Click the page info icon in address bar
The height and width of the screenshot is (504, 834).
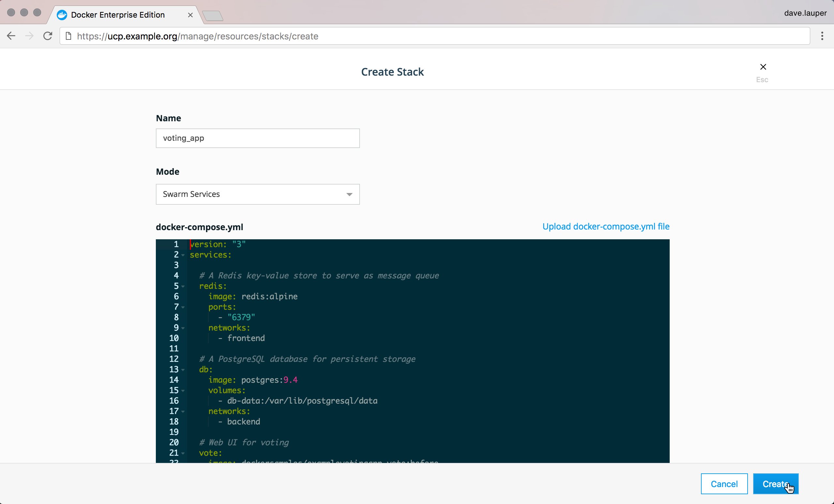click(x=68, y=36)
